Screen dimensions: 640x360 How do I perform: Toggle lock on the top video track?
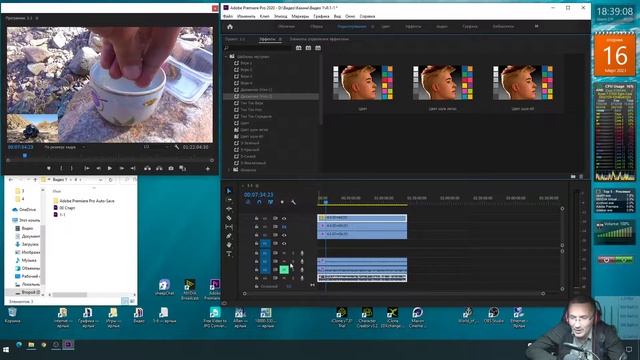[256, 218]
